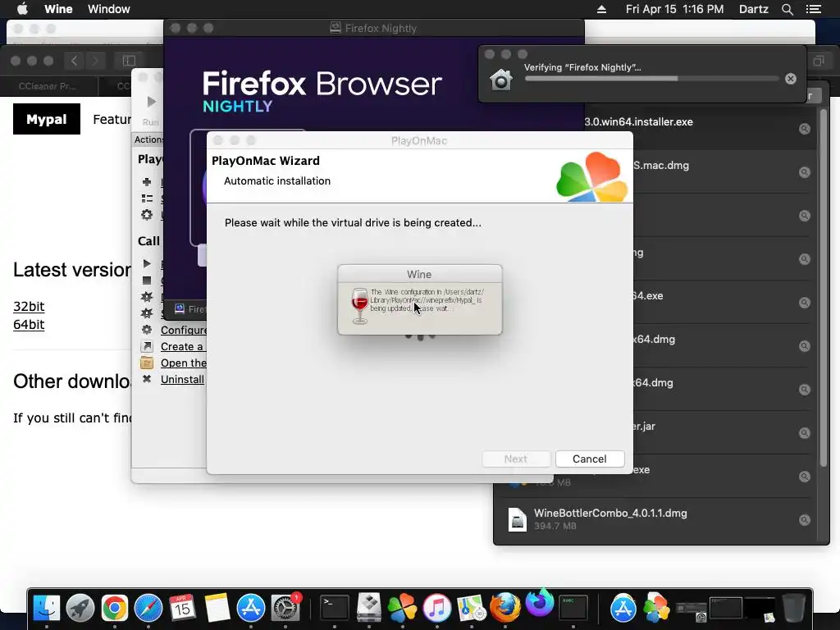Screen dimensions: 840x630
Task: Click the Mypal logo button
Action: coord(47,119)
